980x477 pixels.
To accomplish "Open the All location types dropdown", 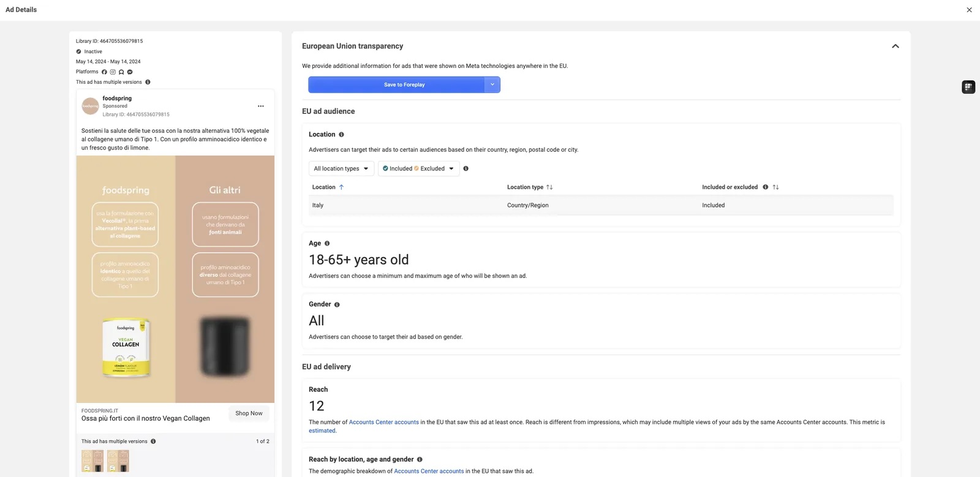I will click(341, 168).
